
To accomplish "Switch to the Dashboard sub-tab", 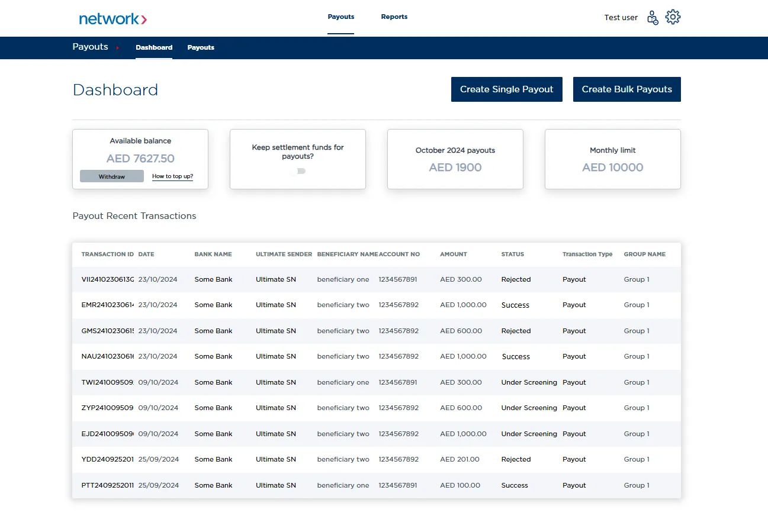I will coord(154,47).
